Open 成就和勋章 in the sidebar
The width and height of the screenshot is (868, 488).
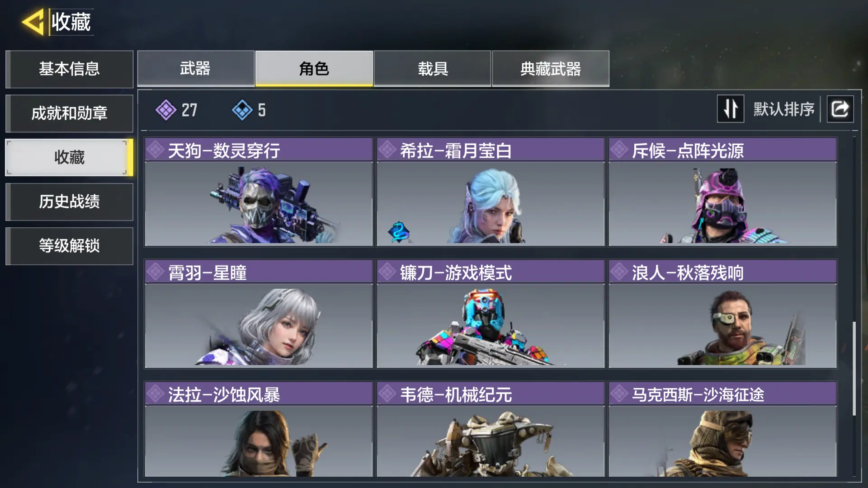[x=69, y=113]
